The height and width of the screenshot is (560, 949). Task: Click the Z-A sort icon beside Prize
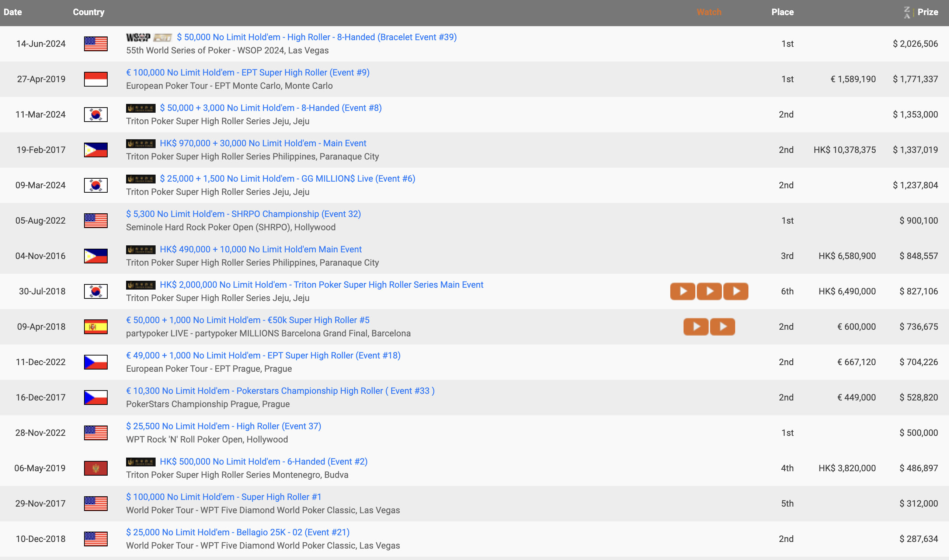pyautogui.click(x=907, y=12)
